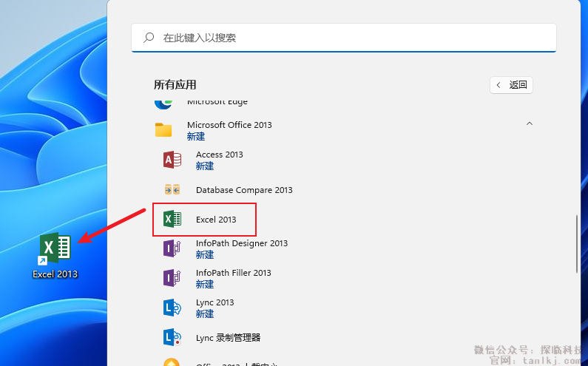Viewport: 588px width, 366px height.
Task: Click the Microsoft Office 2013 folder icon
Action: tap(163, 130)
